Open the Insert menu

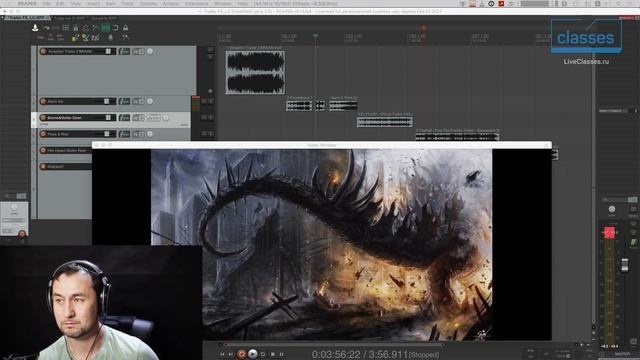point(93,4)
